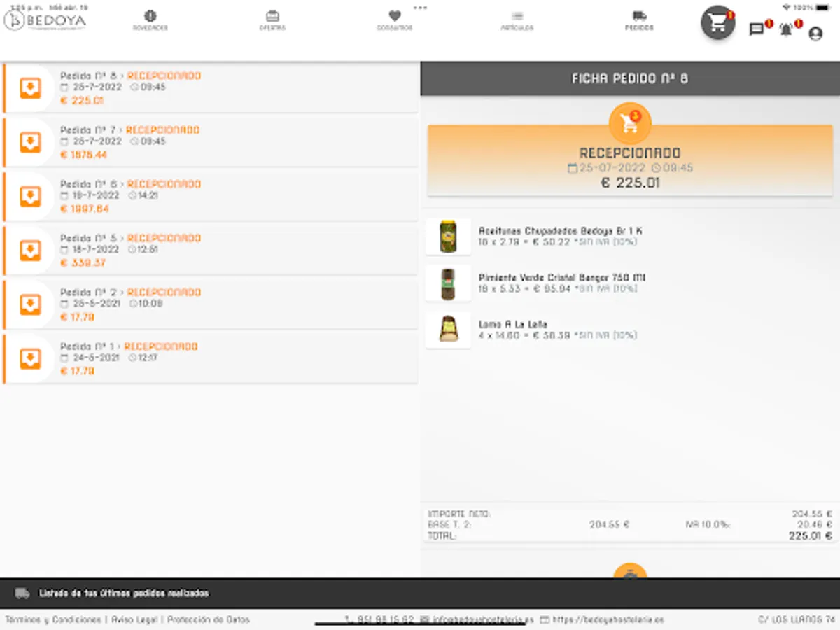Click download icon for Pedido Nº 7

pyautogui.click(x=30, y=142)
